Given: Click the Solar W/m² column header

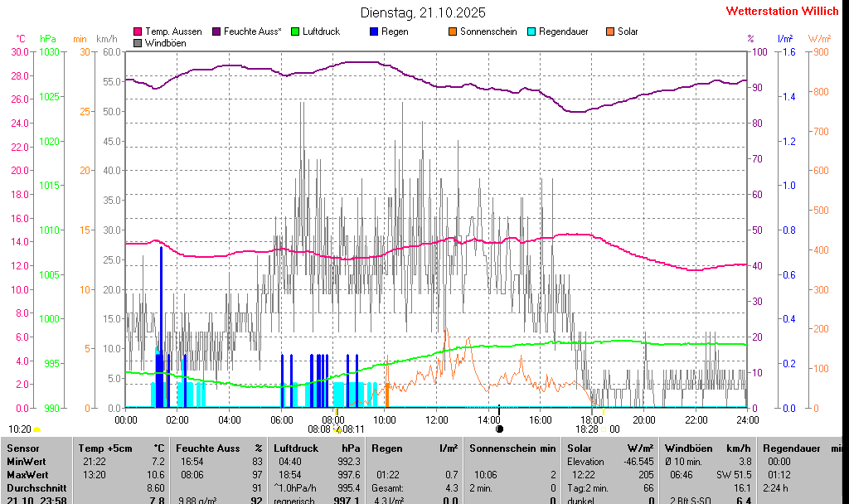Looking at the screenshot, I should coord(580,448).
